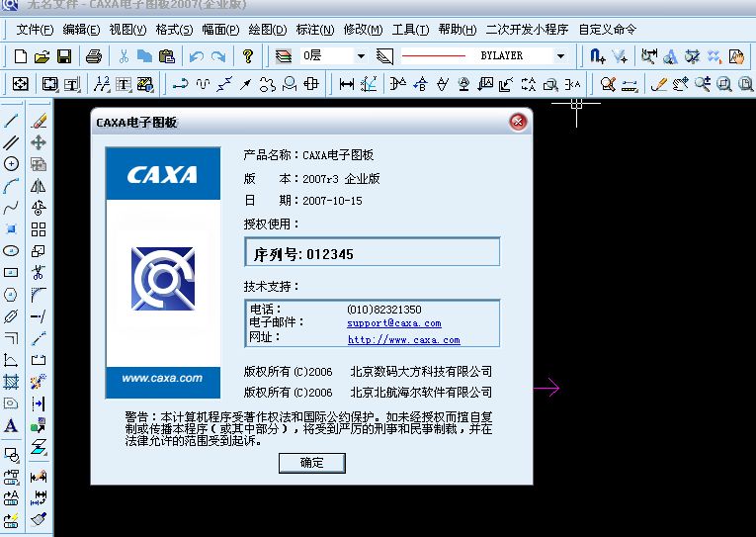Open the 标注(N) menu
The image size is (756, 537).
(315, 30)
